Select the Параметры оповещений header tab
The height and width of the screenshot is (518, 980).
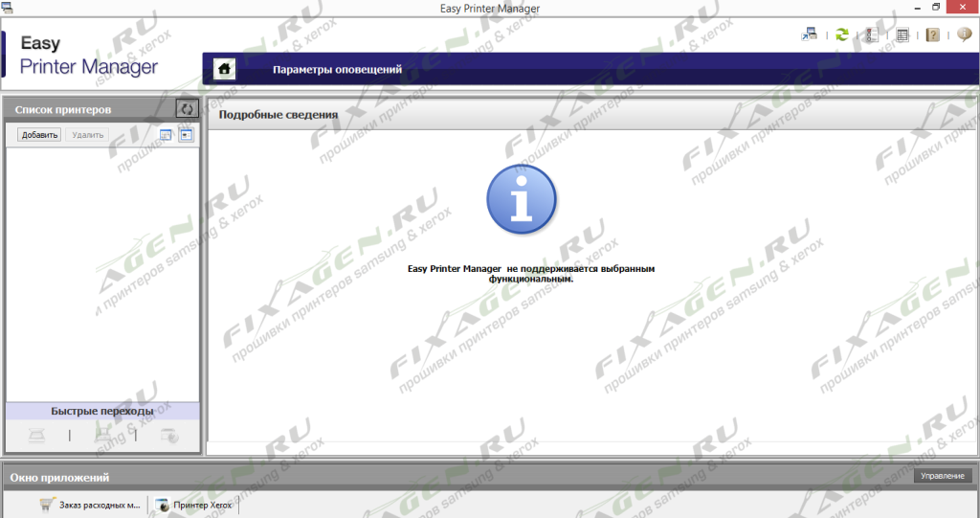[337, 70]
